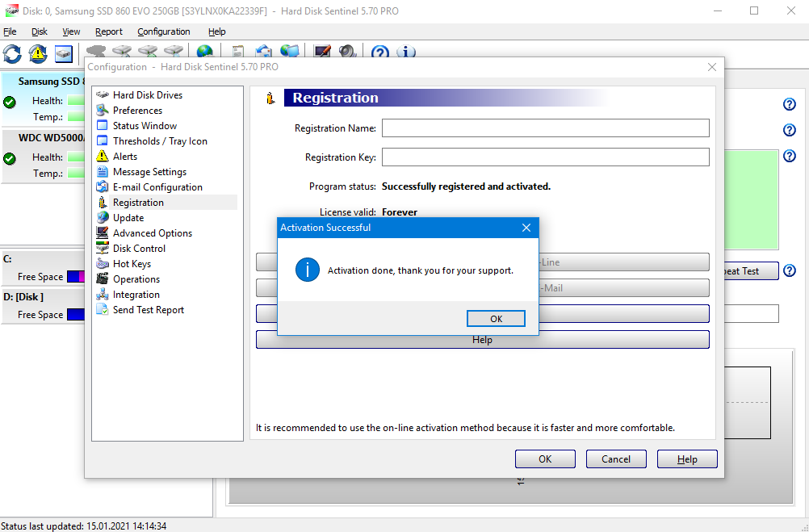
Task: Select Operations in the settings list
Action: pos(136,279)
